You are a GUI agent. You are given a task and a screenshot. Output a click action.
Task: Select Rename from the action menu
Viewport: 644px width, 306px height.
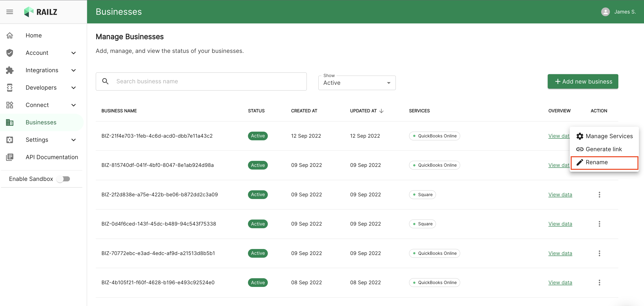tap(604, 162)
